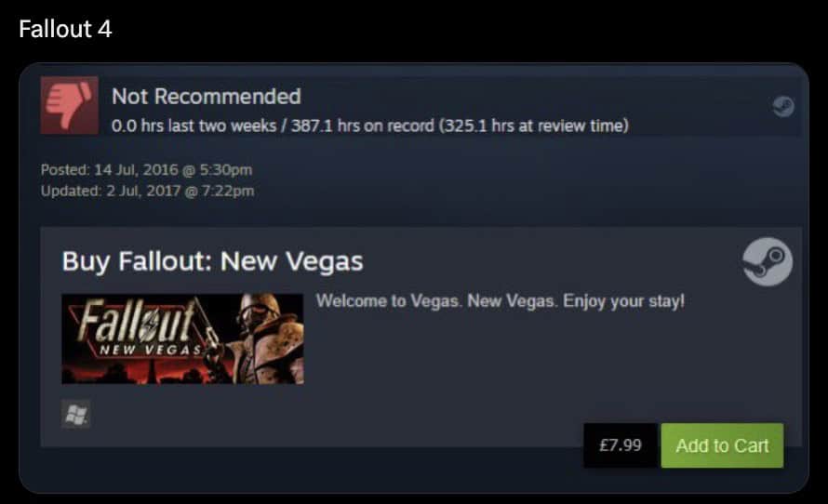
Task: Click the Windows platform icon
Action: 76,414
